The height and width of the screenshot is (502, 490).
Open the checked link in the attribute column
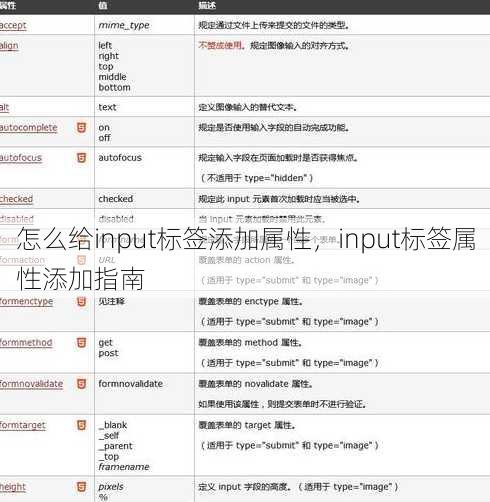coord(16,199)
